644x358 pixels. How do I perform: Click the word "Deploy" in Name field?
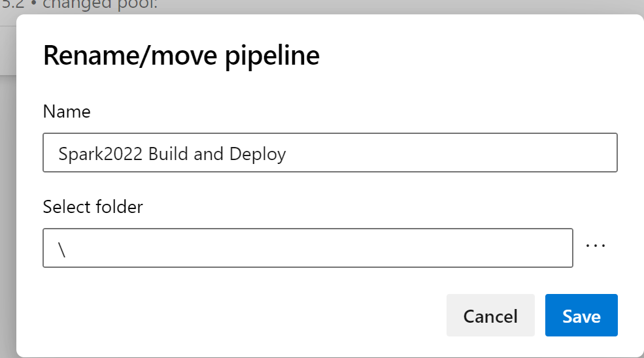point(258,154)
